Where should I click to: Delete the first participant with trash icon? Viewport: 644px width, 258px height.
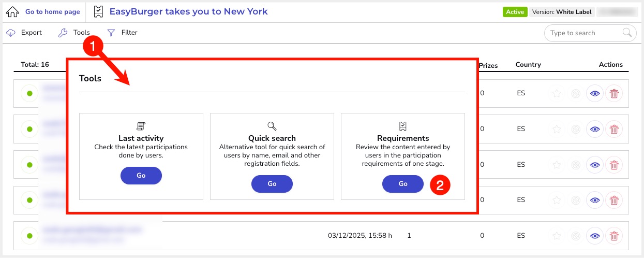(x=614, y=94)
